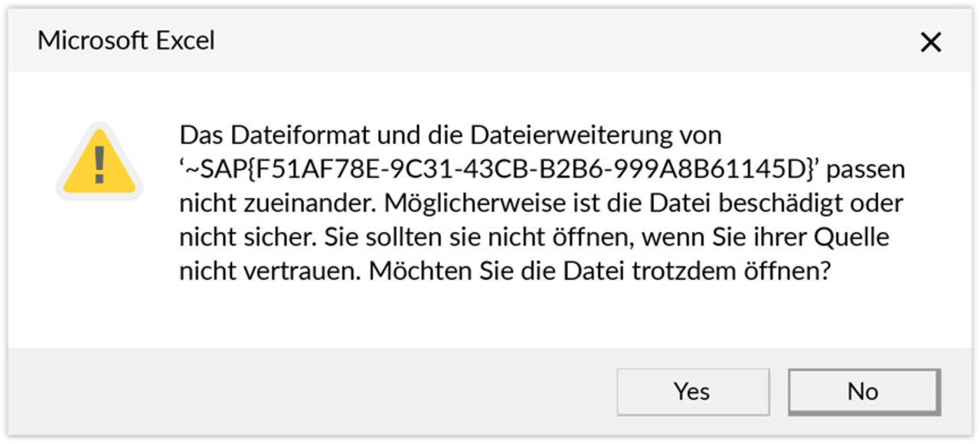This screenshot has height=444, width=980.
Task: Click the gray footer area left of Yes
Action: pos(306,391)
